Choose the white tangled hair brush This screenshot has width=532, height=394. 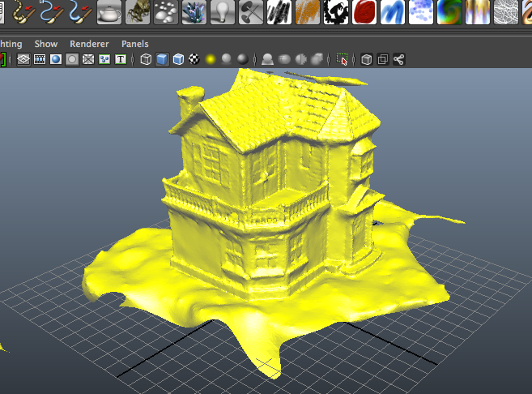point(506,12)
